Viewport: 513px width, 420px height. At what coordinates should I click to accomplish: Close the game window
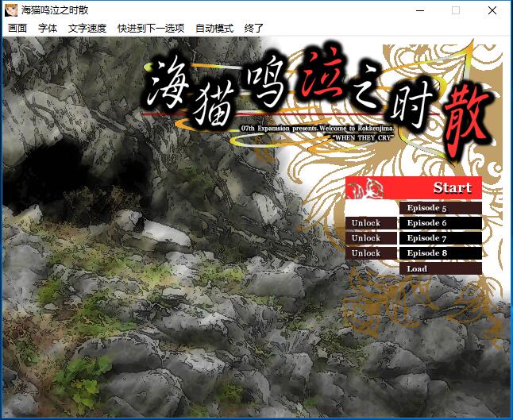click(x=492, y=10)
